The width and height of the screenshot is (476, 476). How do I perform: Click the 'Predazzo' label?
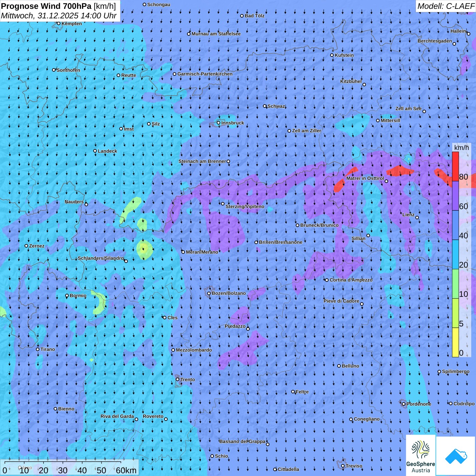point(235,326)
